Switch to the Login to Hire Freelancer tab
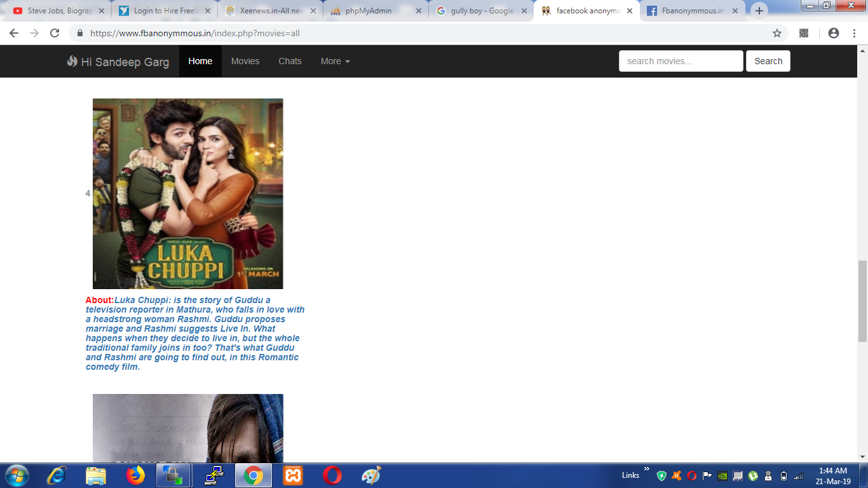This screenshot has height=488, width=868. pyautogui.click(x=163, y=11)
